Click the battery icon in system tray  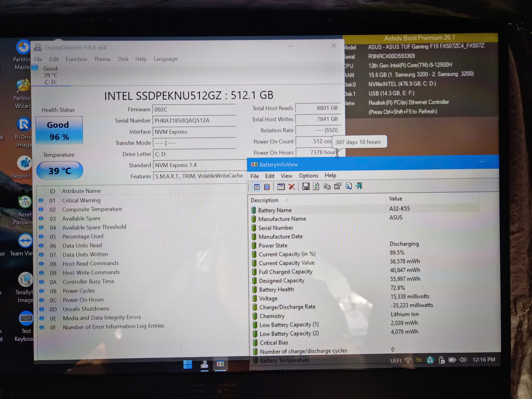(452, 360)
